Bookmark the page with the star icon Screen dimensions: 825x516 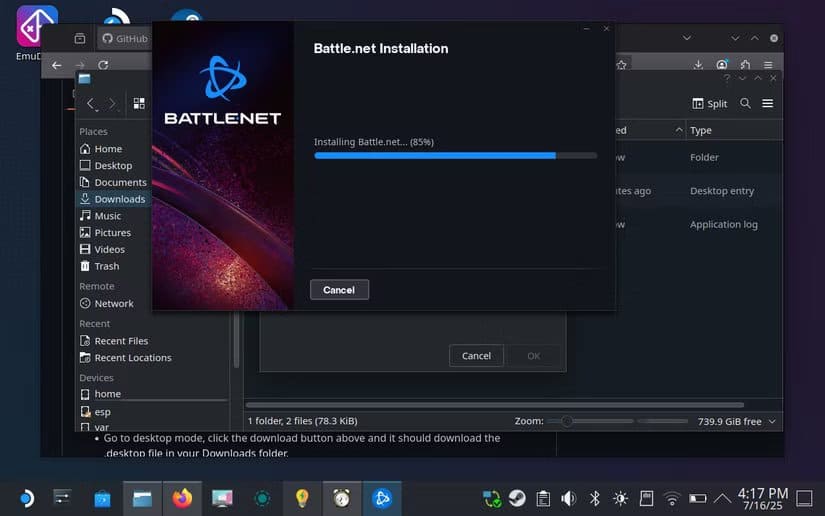621,65
